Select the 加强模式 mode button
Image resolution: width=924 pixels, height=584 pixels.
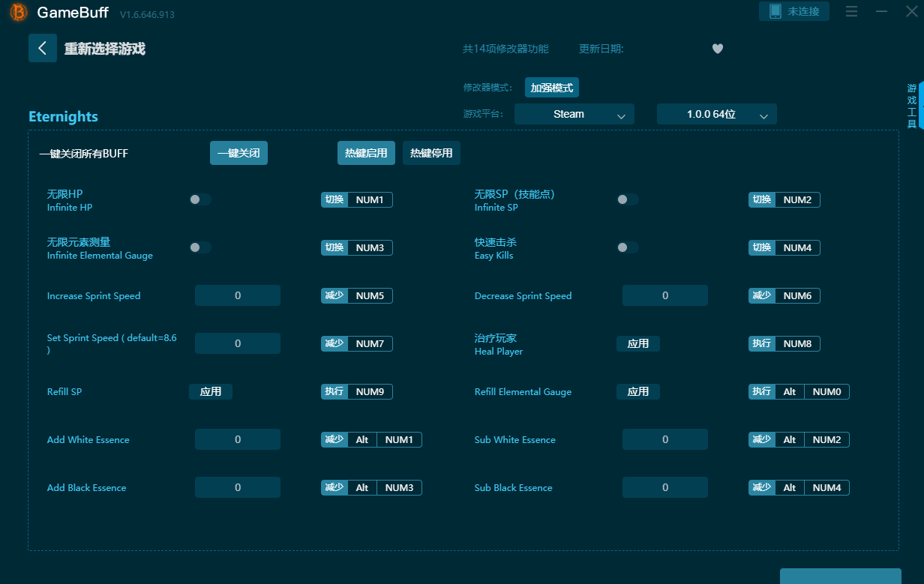click(552, 88)
